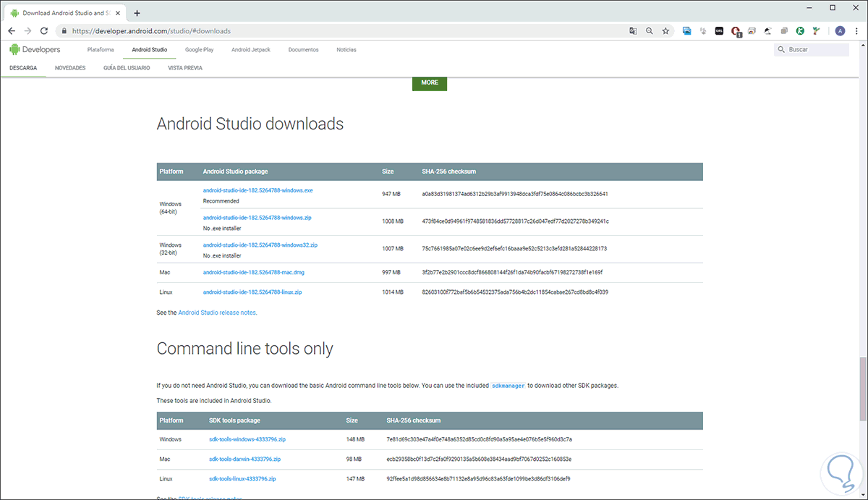This screenshot has height=500, width=868.
Task: Click the green MORE button
Action: tap(430, 83)
